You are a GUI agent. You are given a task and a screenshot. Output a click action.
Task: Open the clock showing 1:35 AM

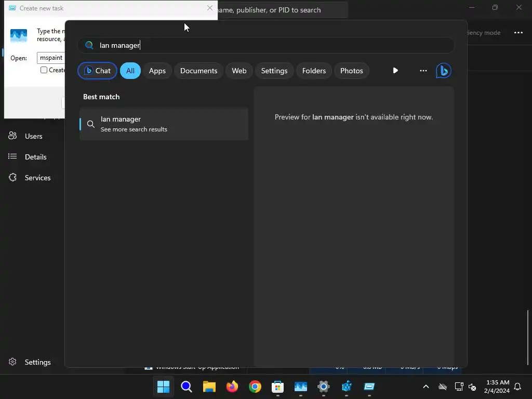(497, 387)
